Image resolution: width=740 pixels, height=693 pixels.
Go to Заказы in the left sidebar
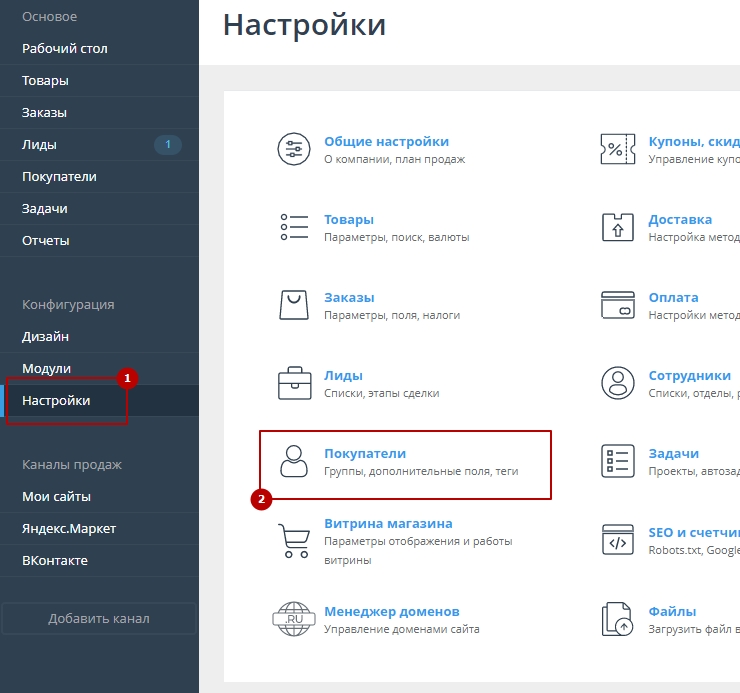(x=45, y=112)
